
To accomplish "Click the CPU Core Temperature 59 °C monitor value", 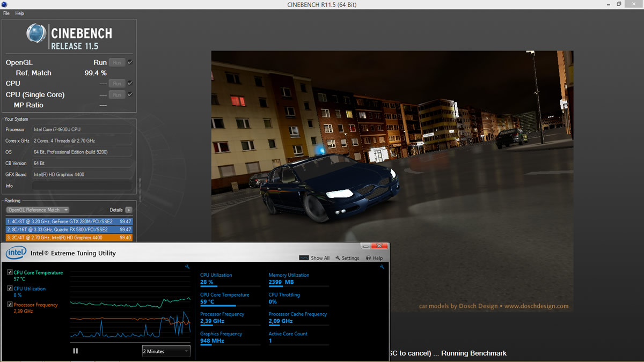I will pos(207,301).
